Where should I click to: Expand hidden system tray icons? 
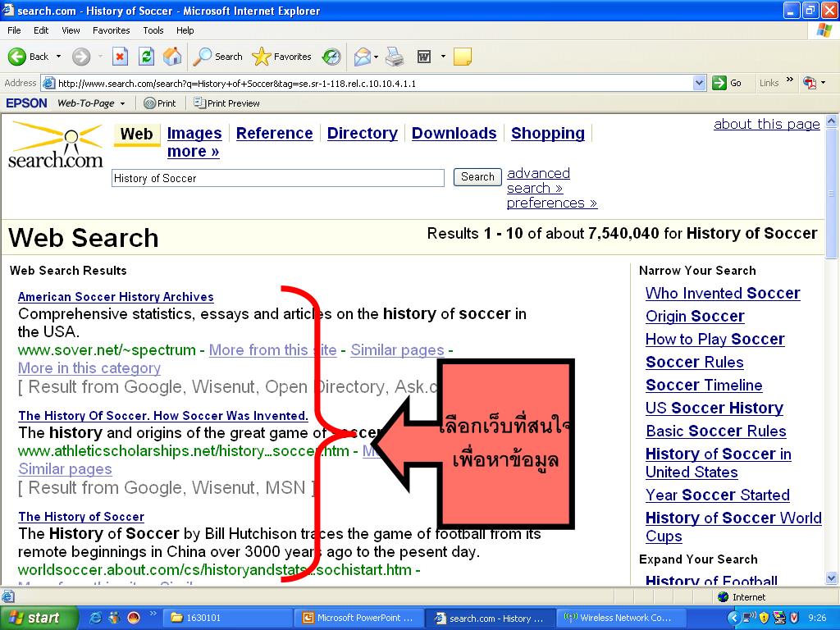[733, 618]
